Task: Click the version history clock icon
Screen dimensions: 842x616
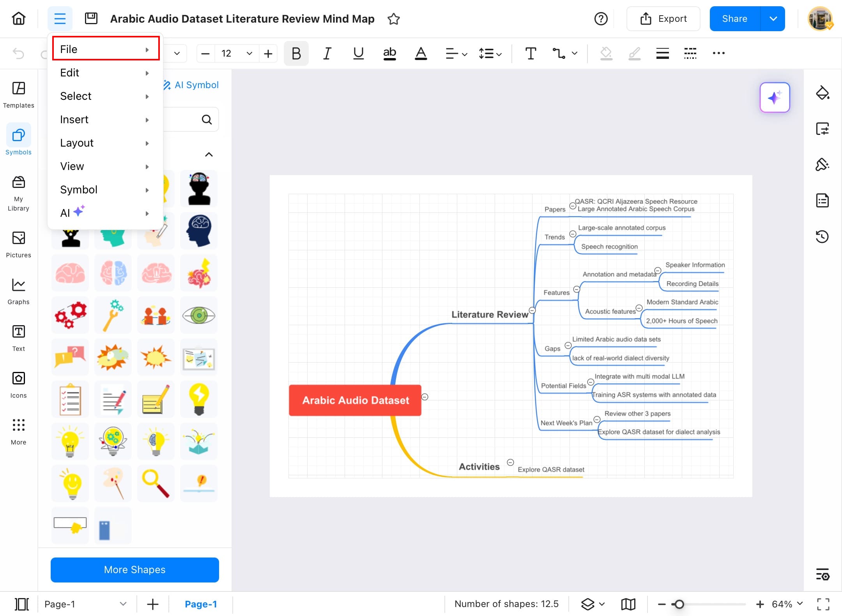Action: (822, 236)
